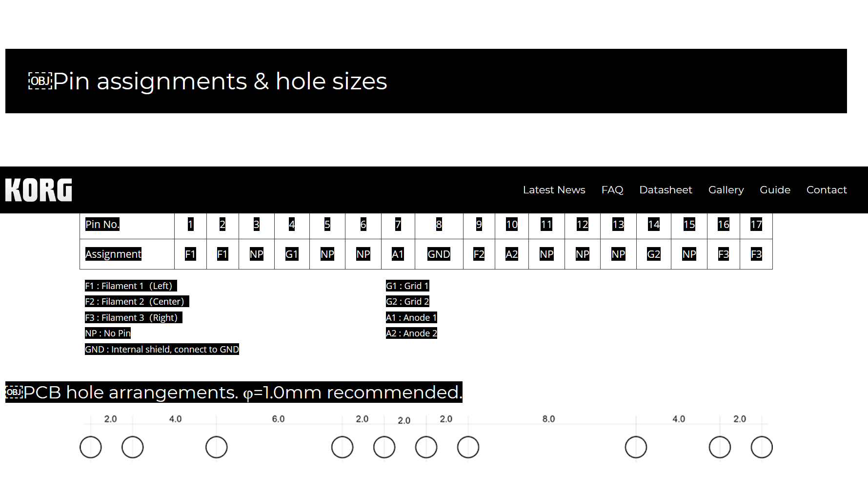This screenshot has height=478, width=868.
Task: Click the GND internal shield legend line
Action: coord(162,349)
